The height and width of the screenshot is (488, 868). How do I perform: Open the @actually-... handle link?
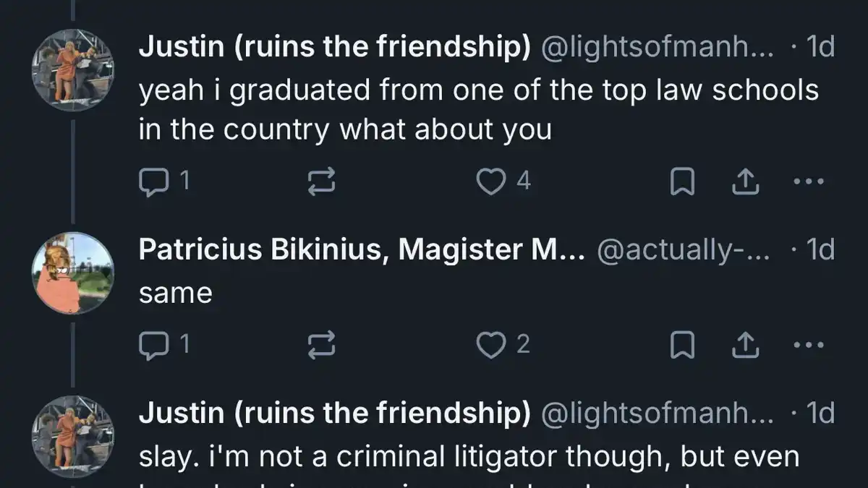(x=684, y=250)
